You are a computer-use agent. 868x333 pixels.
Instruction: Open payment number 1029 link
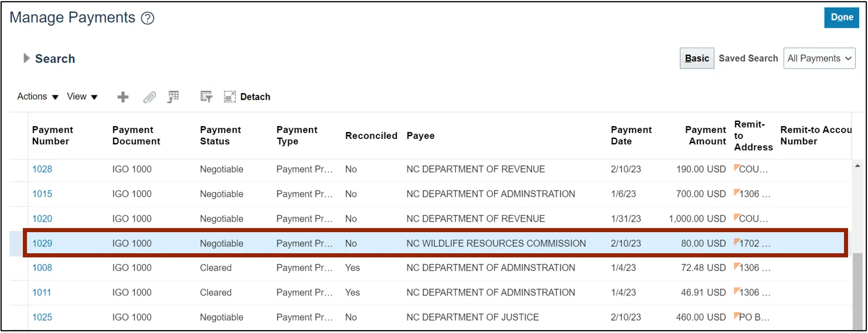(42, 243)
